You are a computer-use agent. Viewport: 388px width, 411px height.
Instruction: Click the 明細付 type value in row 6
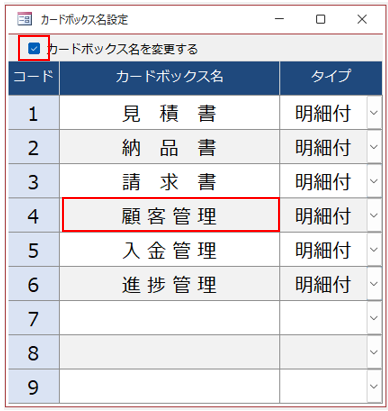323,284
